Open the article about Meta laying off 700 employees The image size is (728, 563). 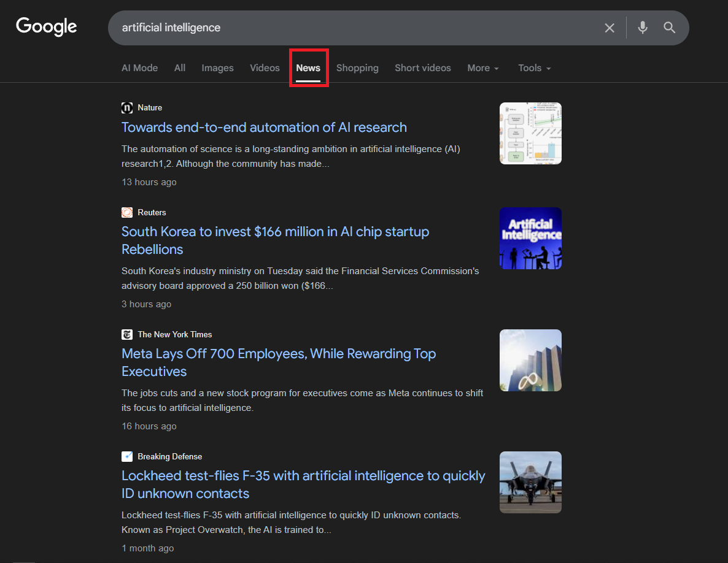click(279, 362)
